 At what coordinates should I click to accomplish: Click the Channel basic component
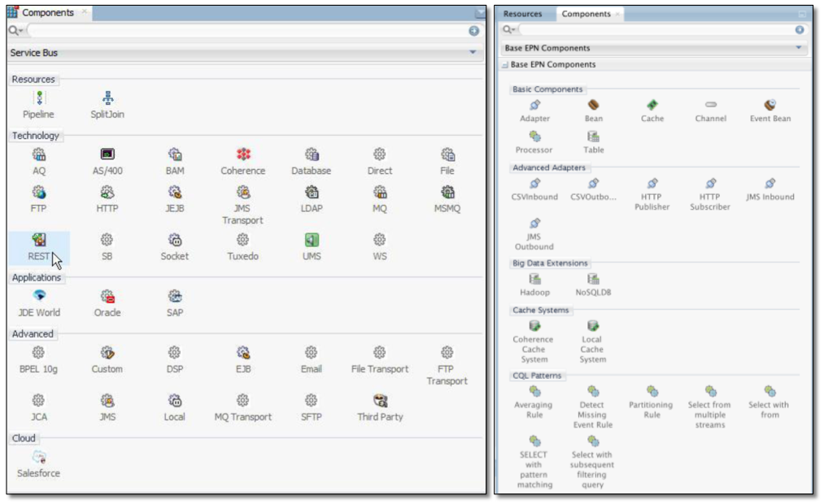coord(711,105)
